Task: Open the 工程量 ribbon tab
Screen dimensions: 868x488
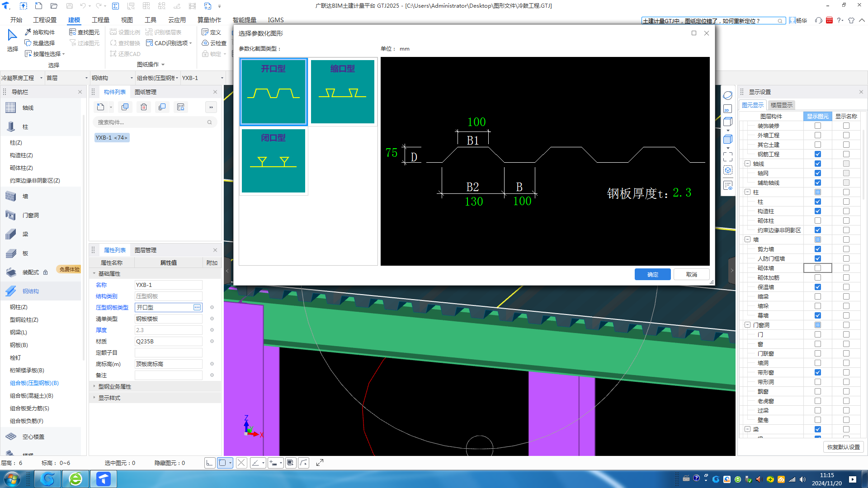Action: 100,20
